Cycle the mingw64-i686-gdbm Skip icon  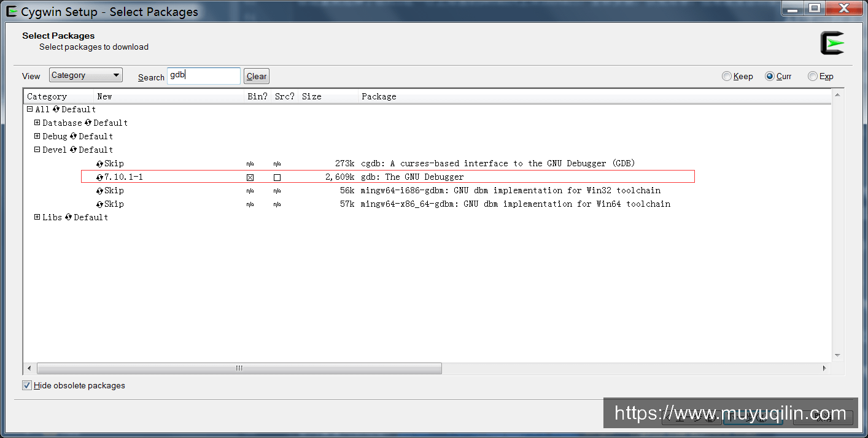tap(100, 191)
